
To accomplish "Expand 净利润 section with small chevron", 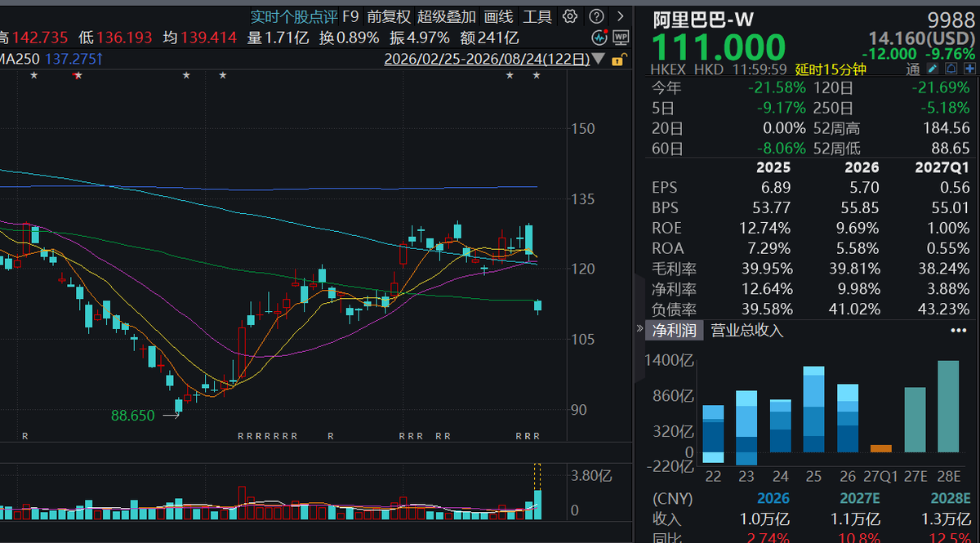I will coord(639,329).
